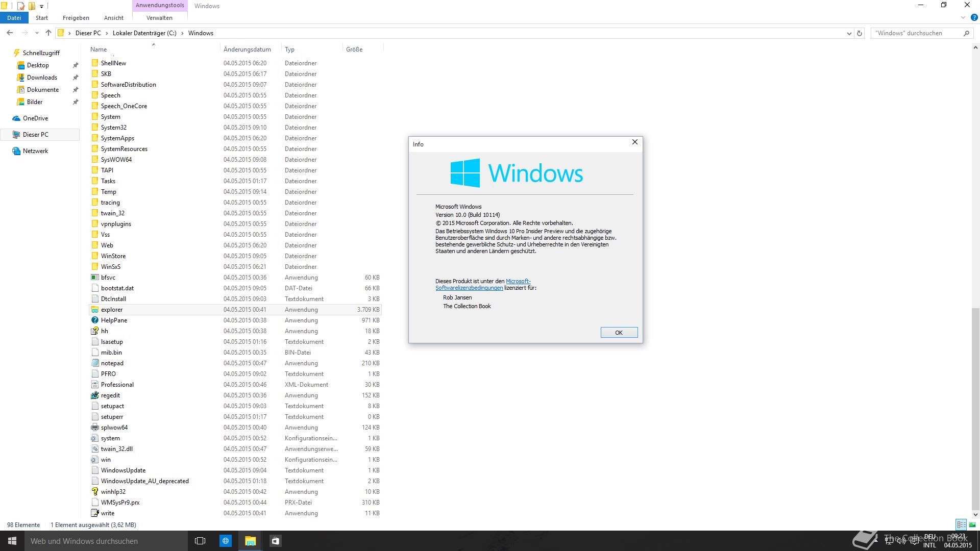Open Downloads in quick access

point(42,78)
